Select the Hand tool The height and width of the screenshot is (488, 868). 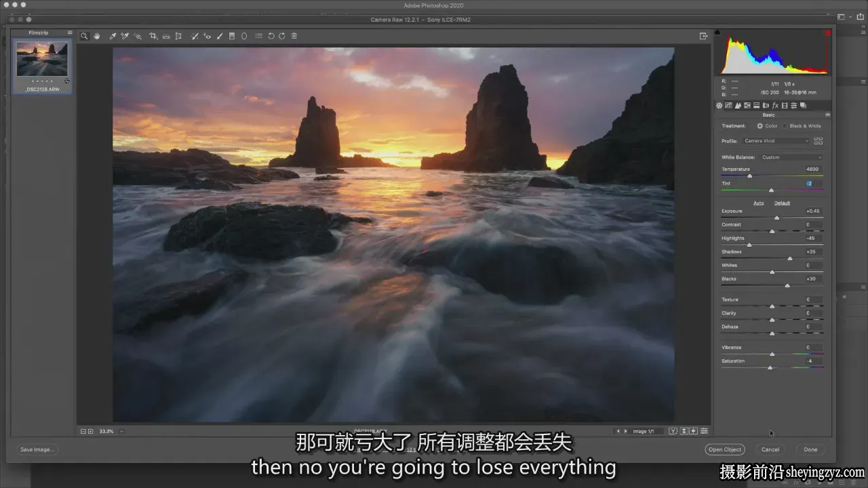(x=97, y=36)
